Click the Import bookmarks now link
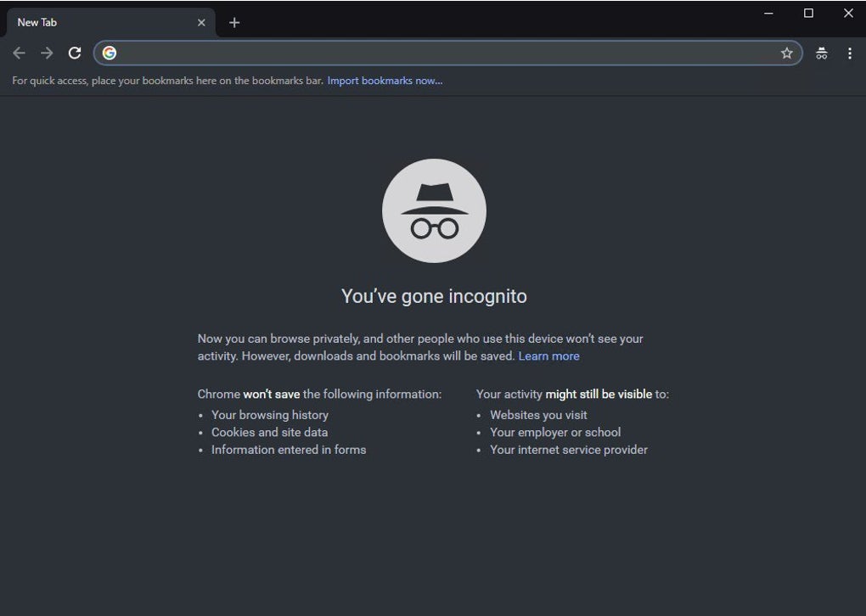Screen dimensions: 866x616 (385, 81)
